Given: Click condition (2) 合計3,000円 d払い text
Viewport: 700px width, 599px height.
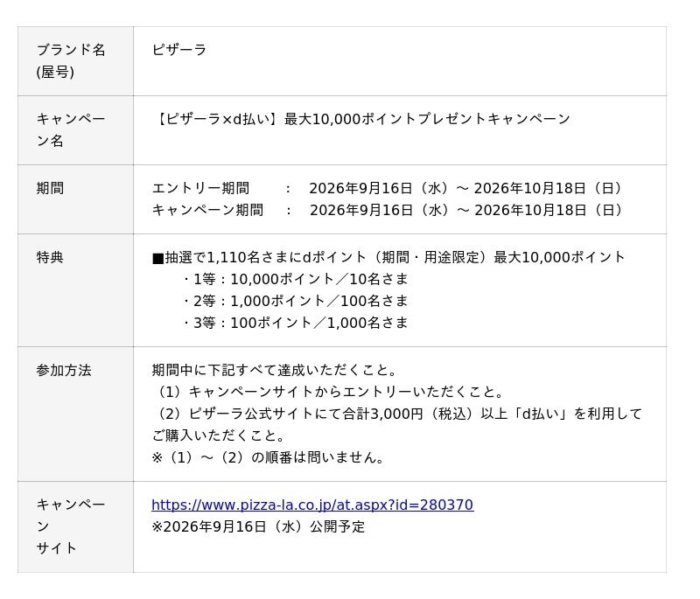Looking at the screenshot, I should (x=397, y=425).
